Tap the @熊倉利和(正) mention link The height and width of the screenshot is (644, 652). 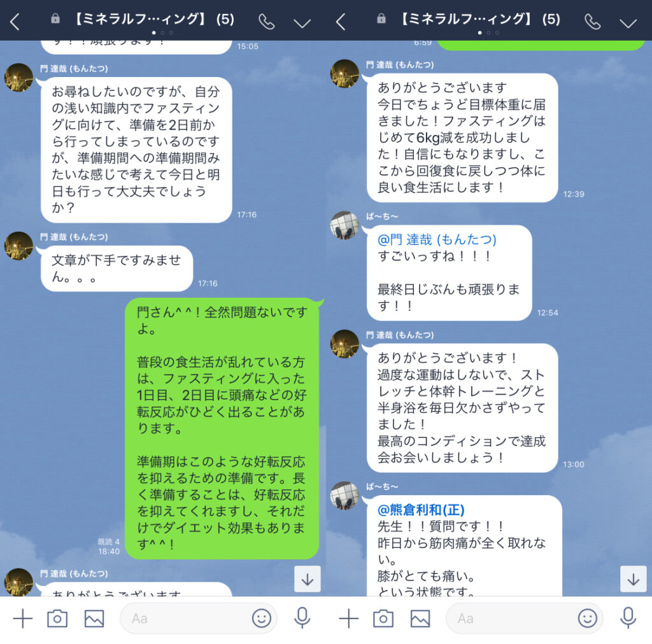421,509
